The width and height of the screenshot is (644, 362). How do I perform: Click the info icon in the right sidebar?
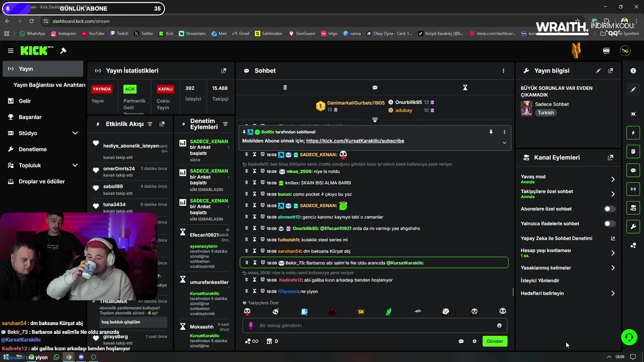633,71
